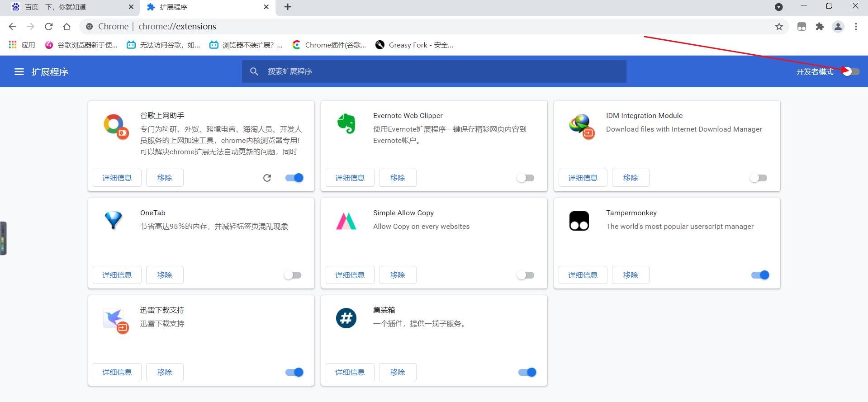The height and width of the screenshot is (402, 868).
Task: Remove the 谷歌上网助手 extension
Action: click(165, 178)
